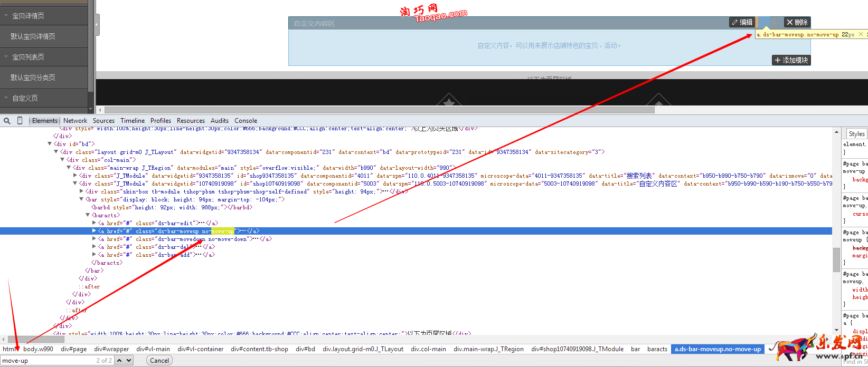The image size is (868, 367).
Task: Click the 编辑 pencil edit button
Action: pyautogui.click(x=742, y=22)
